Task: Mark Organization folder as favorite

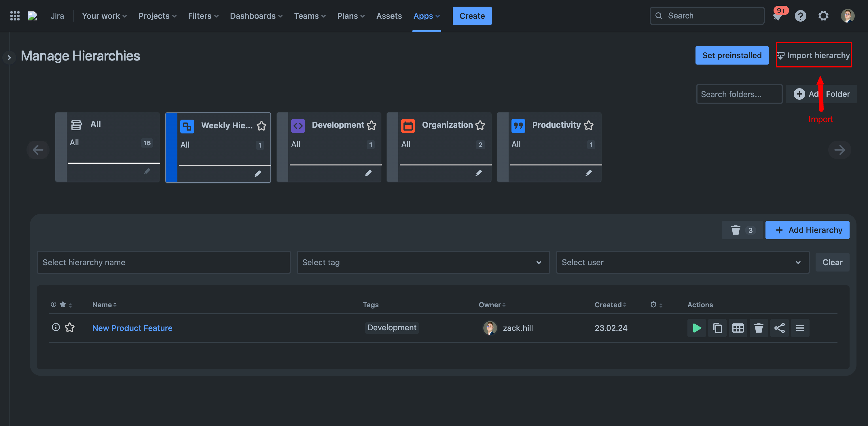Action: tap(480, 125)
